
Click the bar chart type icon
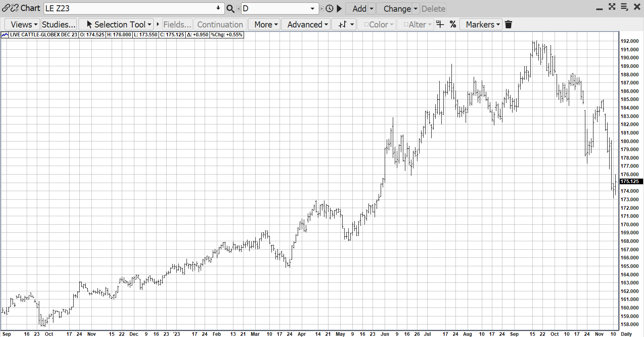click(x=342, y=25)
